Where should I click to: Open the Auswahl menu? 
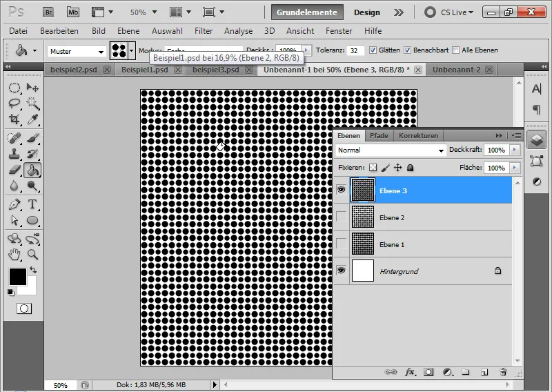[x=167, y=31]
